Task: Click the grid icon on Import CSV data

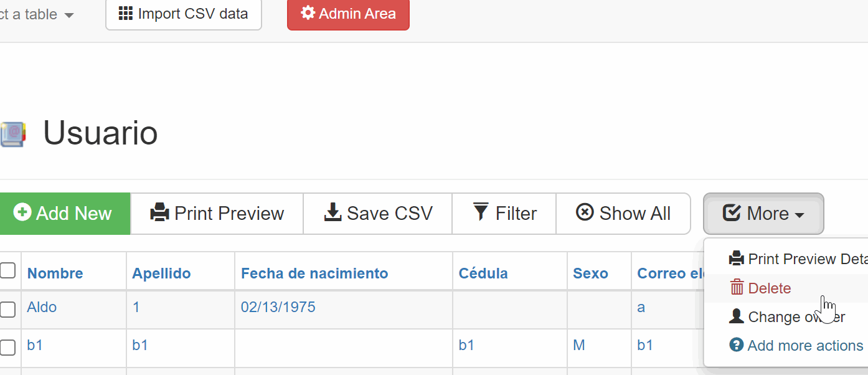Action: [x=126, y=14]
